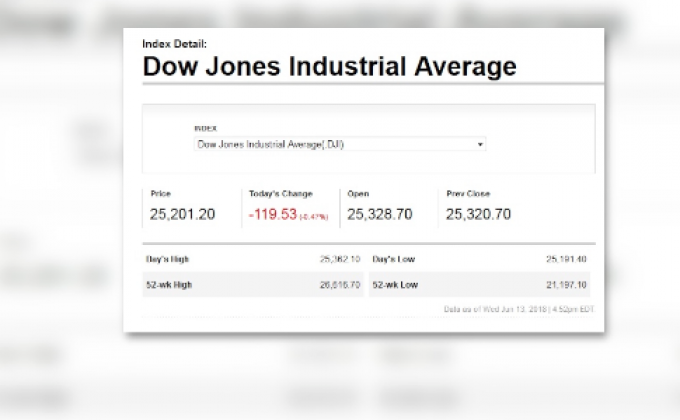
Task: Select the Prev Close value 25,320.70
Action: pyautogui.click(x=478, y=214)
